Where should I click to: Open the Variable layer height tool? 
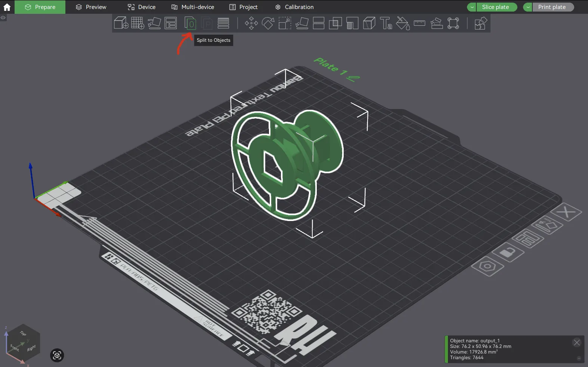[x=223, y=23]
